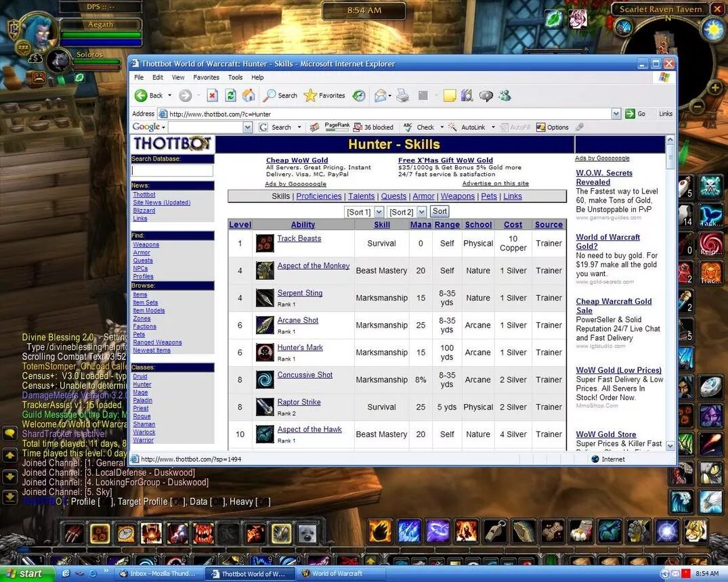Expand the AutoLink dropdown arrow
This screenshot has width=728, height=582.
point(493,127)
